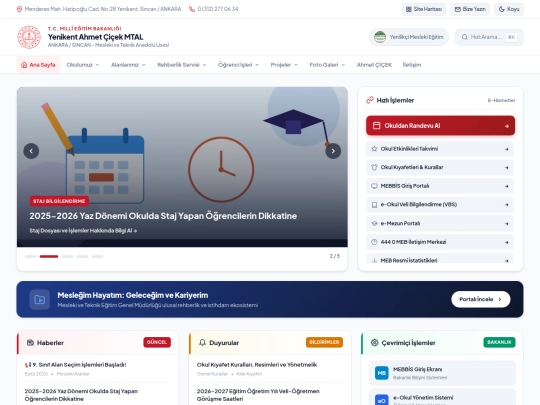Image resolution: width=540 pixels, height=405 pixels.
Task: Click the newspaper icon beside Haberler
Action: click(30, 343)
